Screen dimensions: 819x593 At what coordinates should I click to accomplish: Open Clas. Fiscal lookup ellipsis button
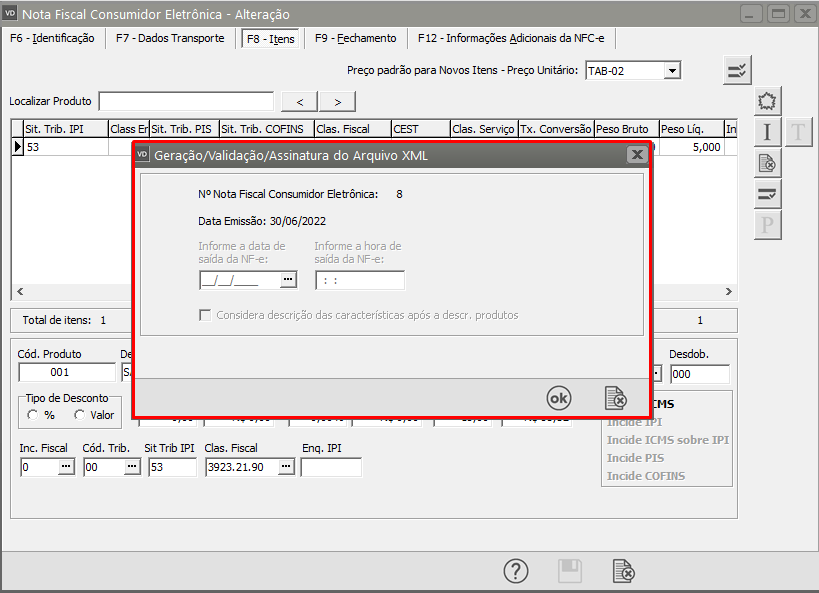(286, 467)
